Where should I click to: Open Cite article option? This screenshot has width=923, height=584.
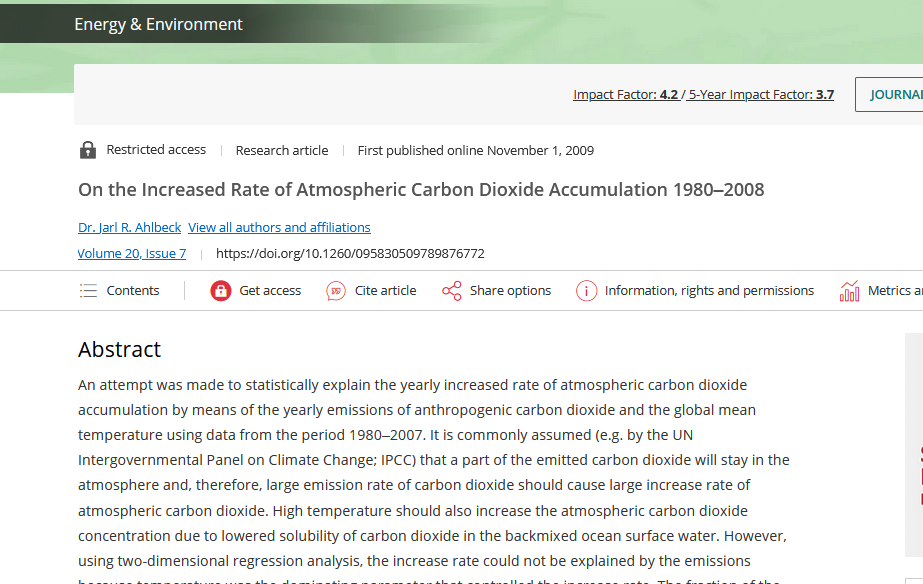click(x=385, y=291)
